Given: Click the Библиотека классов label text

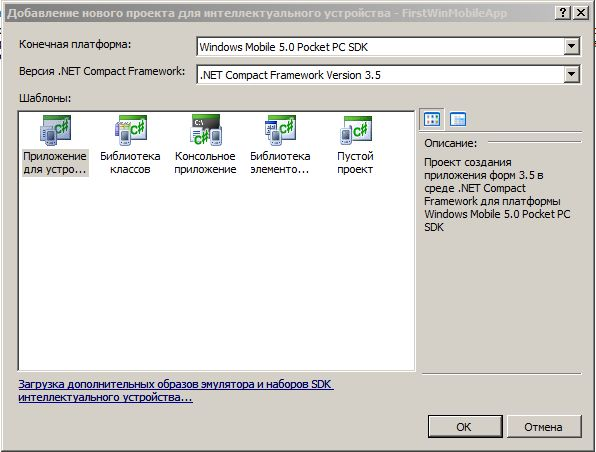Looking at the screenshot, I should pos(130,163).
